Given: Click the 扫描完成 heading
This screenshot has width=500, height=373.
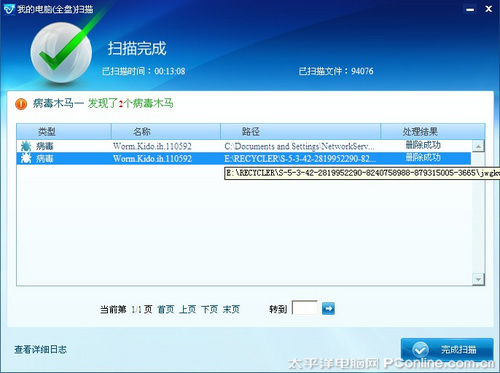Looking at the screenshot, I should pos(137,49).
